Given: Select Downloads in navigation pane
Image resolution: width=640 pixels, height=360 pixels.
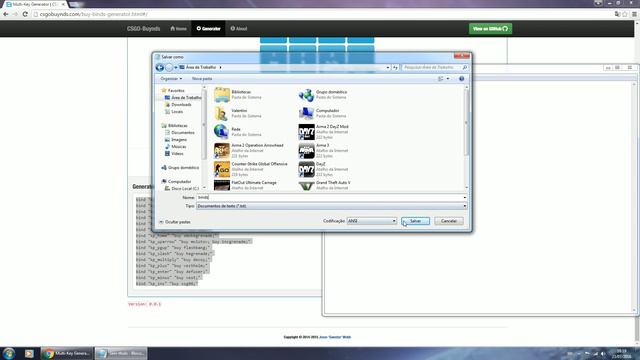Looking at the screenshot, I should pyautogui.click(x=181, y=104).
